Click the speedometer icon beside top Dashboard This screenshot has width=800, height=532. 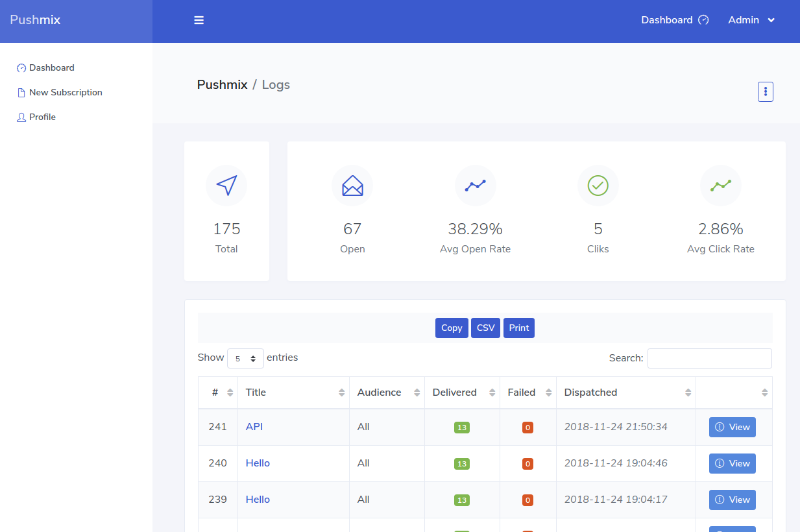703,20
